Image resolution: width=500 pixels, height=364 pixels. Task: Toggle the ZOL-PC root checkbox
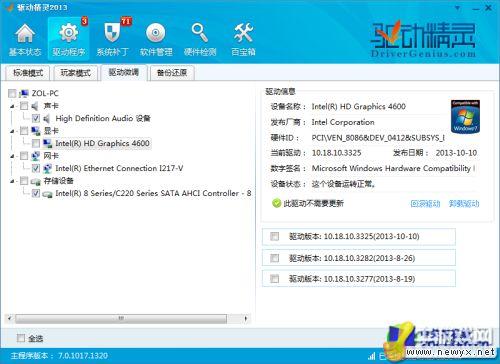[x=12, y=93]
